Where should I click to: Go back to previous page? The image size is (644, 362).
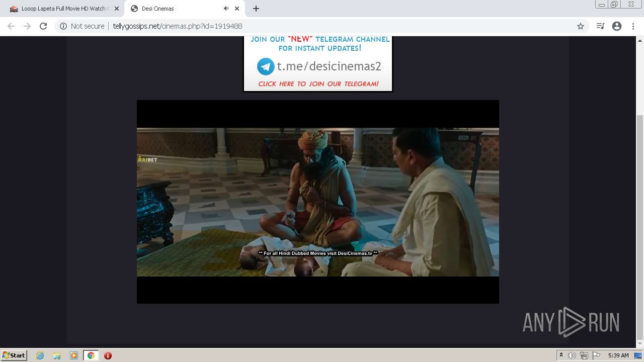pos(11,26)
